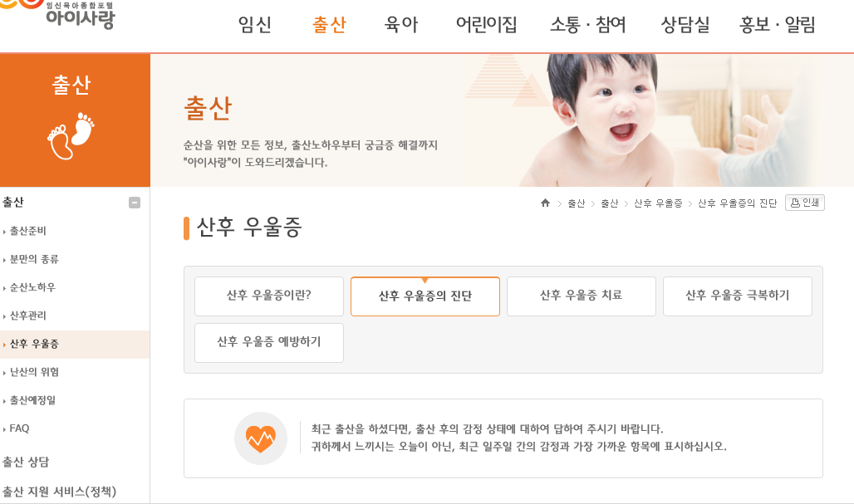Expand 출산 지원 서비스(정책) sidebar section
This screenshot has height=504, width=854.
[59, 492]
